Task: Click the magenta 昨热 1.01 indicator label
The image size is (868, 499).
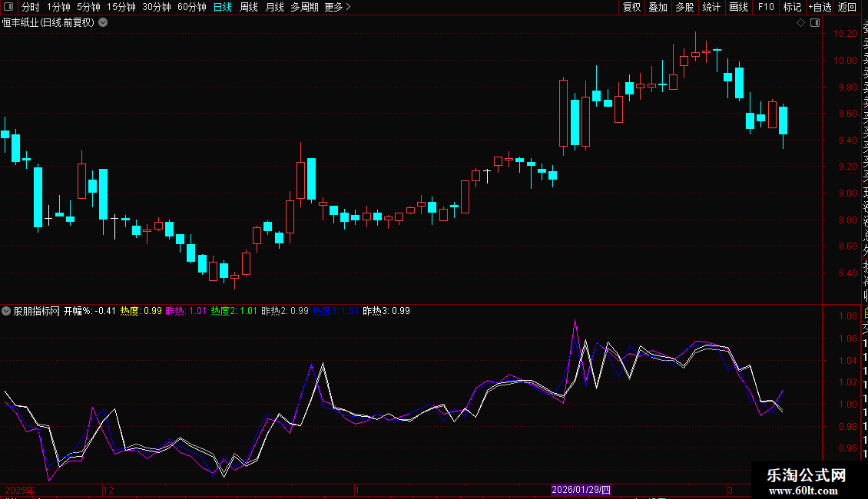Action: coord(186,311)
